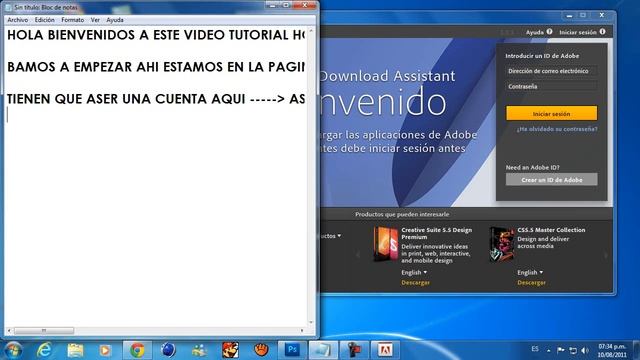
Task: Click the line starting BAMOS A EMPEZAR
Action: point(156,67)
